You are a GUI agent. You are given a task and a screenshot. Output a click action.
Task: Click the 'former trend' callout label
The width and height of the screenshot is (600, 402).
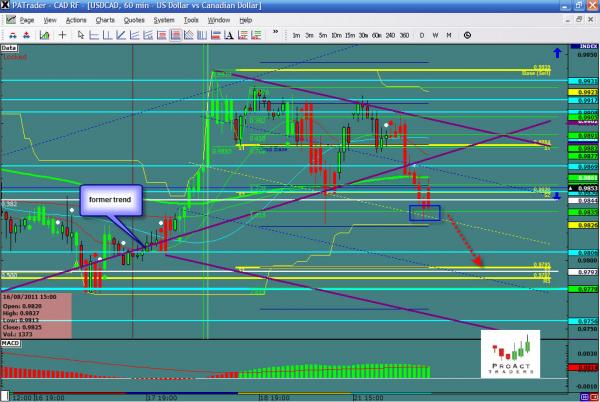pos(107,202)
